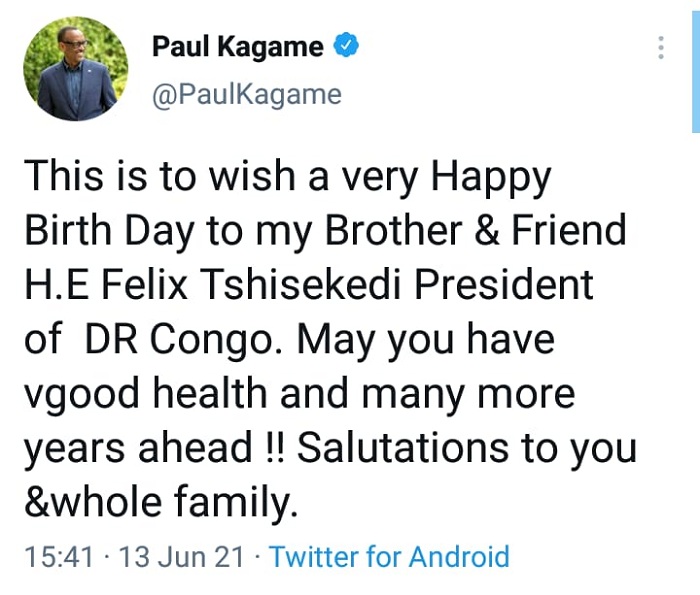Click the Birth Day words
This screenshot has height=595, width=700.
(110, 232)
